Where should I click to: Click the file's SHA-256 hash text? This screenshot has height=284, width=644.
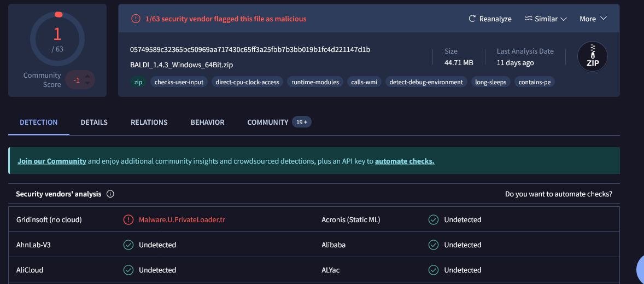coord(250,50)
